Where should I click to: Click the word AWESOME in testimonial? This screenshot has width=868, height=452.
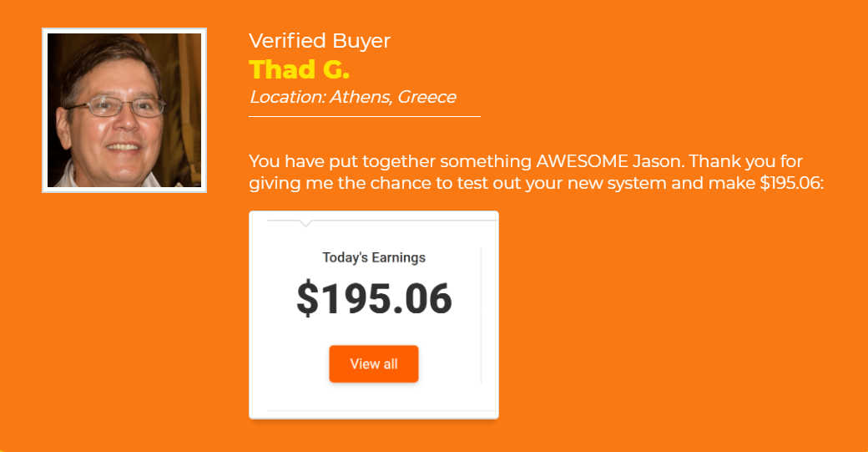[582, 161]
